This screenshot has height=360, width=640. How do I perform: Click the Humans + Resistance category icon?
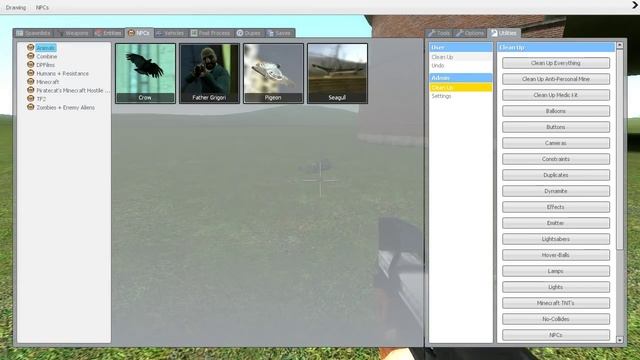click(30, 73)
